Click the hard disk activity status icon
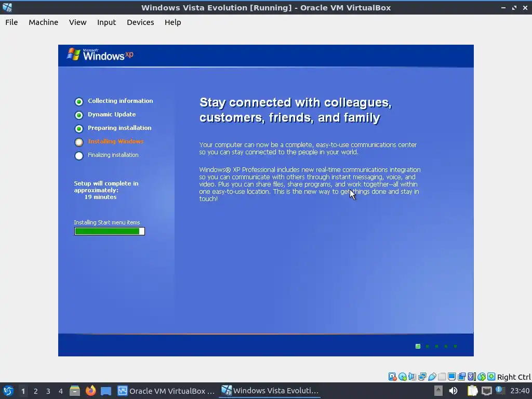Image resolution: width=532 pixels, height=399 pixels. 393,377
